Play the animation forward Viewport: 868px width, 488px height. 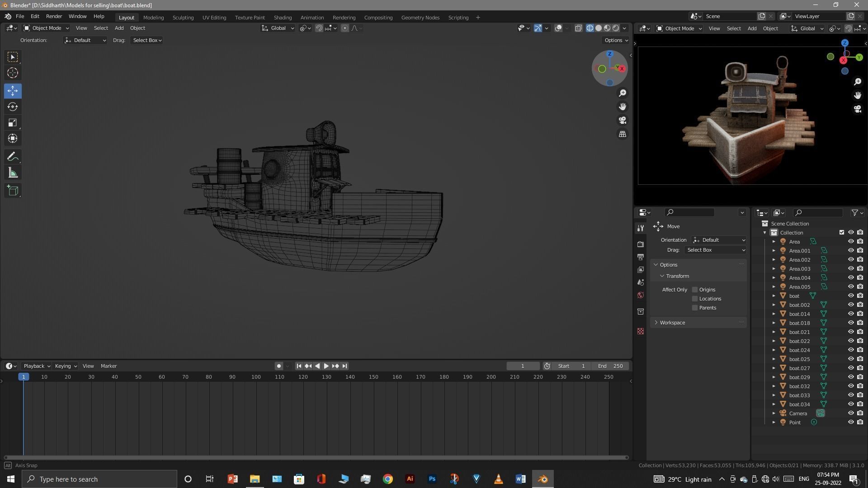pyautogui.click(x=326, y=366)
